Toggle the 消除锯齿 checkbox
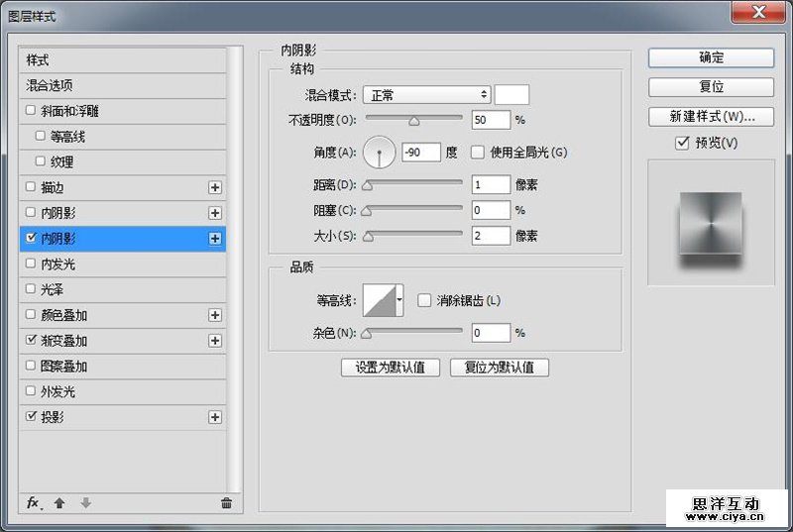The image size is (793, 532). coord(424,300)
